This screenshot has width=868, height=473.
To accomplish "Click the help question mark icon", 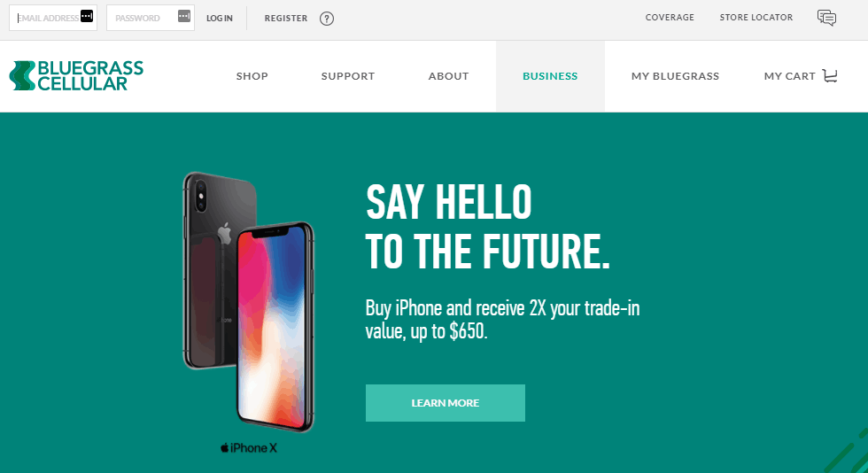I will (x=327, y=19).
